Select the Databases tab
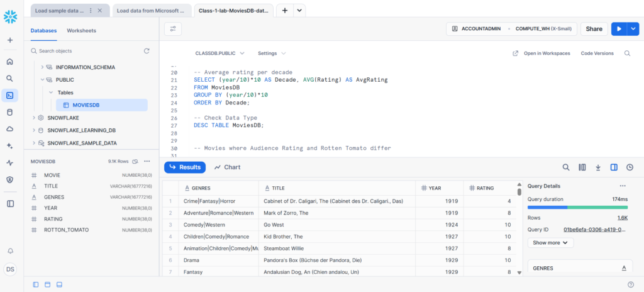Image resolution: width=644 pixels, height=292 pixels. (43, 30)
